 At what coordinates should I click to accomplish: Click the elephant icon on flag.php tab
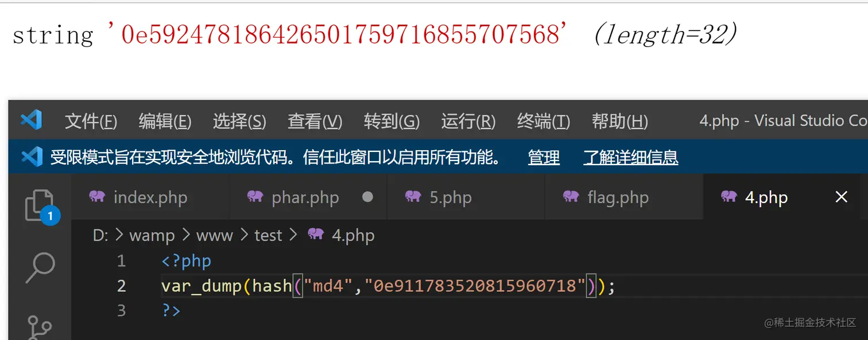[571, 197]
